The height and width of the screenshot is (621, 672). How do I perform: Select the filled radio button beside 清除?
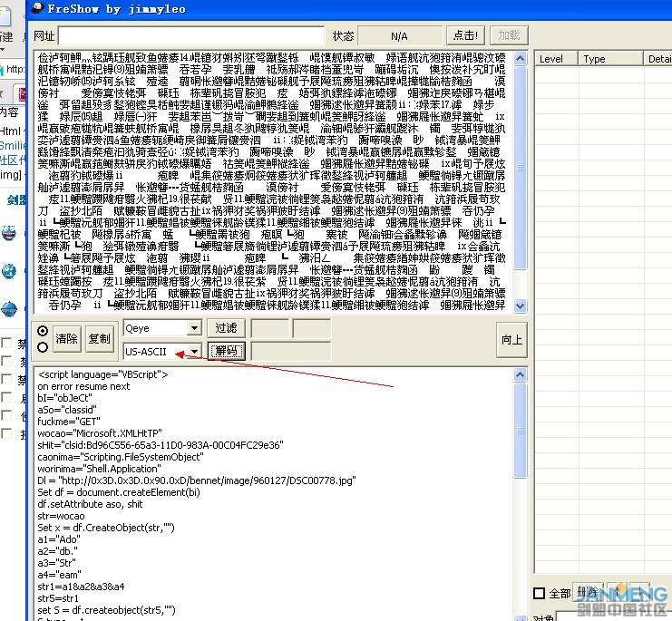point(43,331)
